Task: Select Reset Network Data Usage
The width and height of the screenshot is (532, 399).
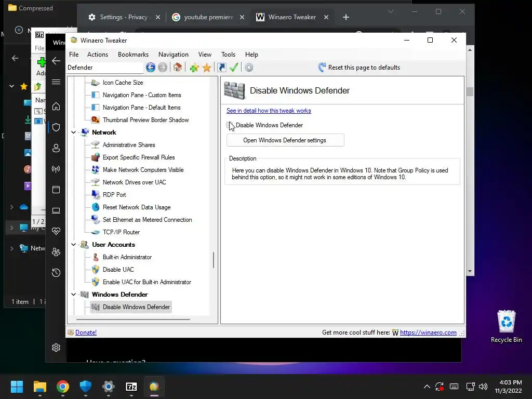Action: point(137,207)
